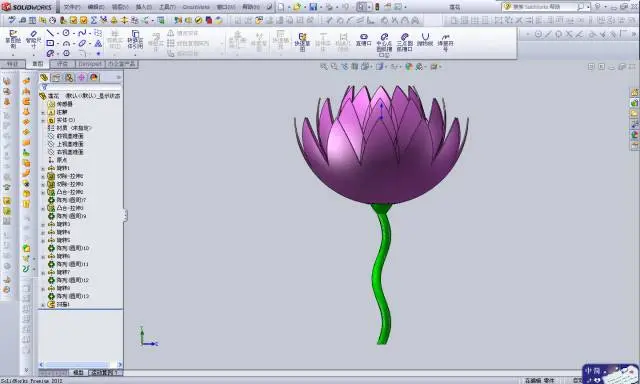Open the ConfigurationManager tab icon

tap(69, 78)
